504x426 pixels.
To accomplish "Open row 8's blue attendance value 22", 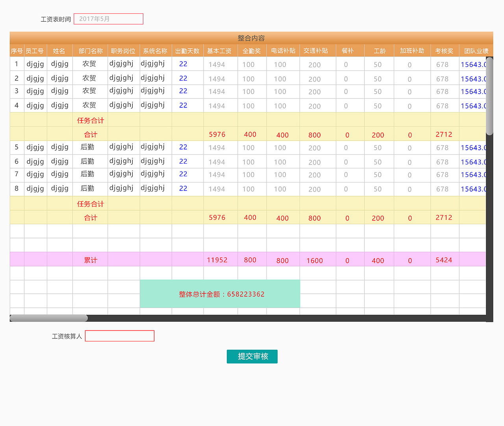I will tap(183, 188).
